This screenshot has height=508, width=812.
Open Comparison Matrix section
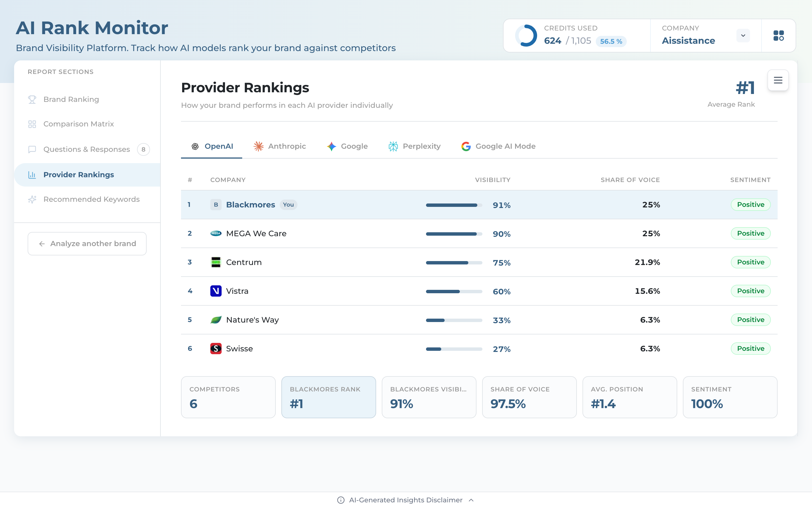click(x=87, y=124)
